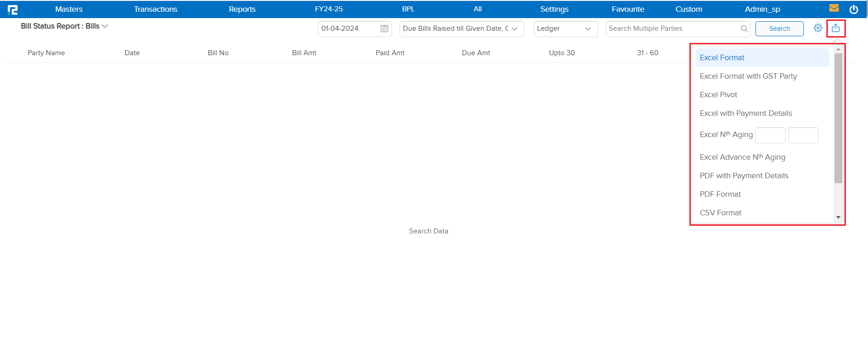This screenshot has width=868, height=337.
Task: Click the app logo home icon
Action: coord(13,9)
